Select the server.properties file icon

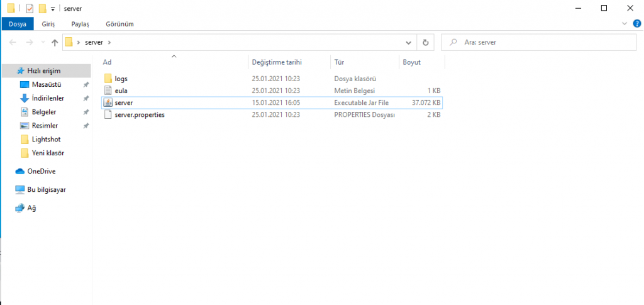(x=108, y=114)
